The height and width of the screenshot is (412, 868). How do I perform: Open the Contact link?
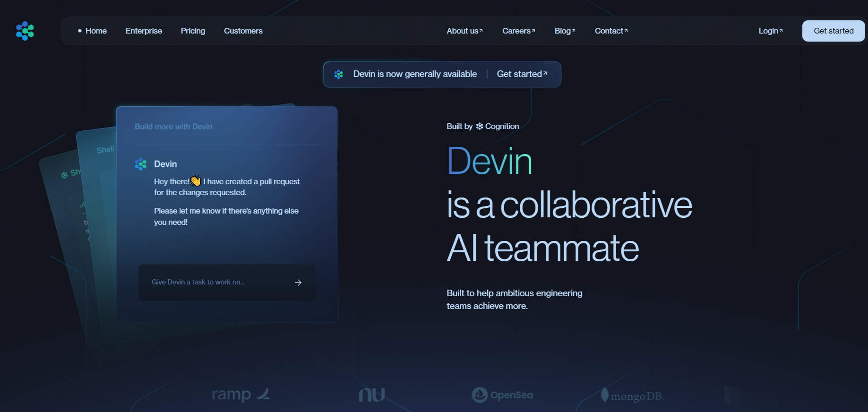point(611,31)
